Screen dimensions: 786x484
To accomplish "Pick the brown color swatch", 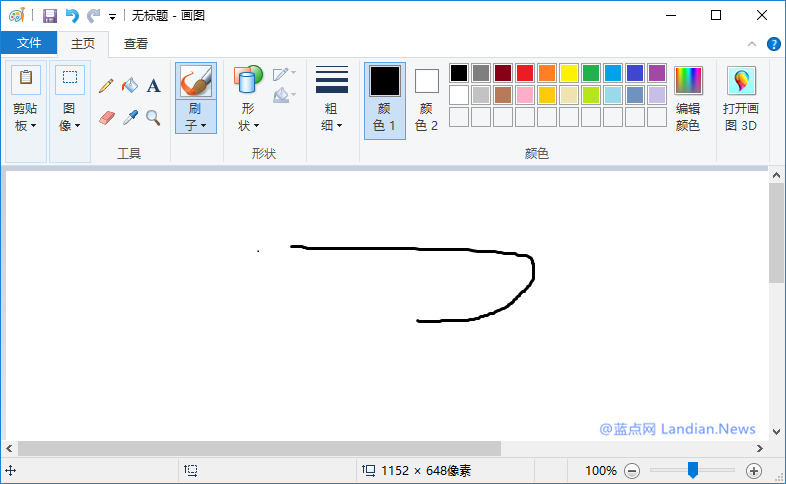I will (503, 95).
